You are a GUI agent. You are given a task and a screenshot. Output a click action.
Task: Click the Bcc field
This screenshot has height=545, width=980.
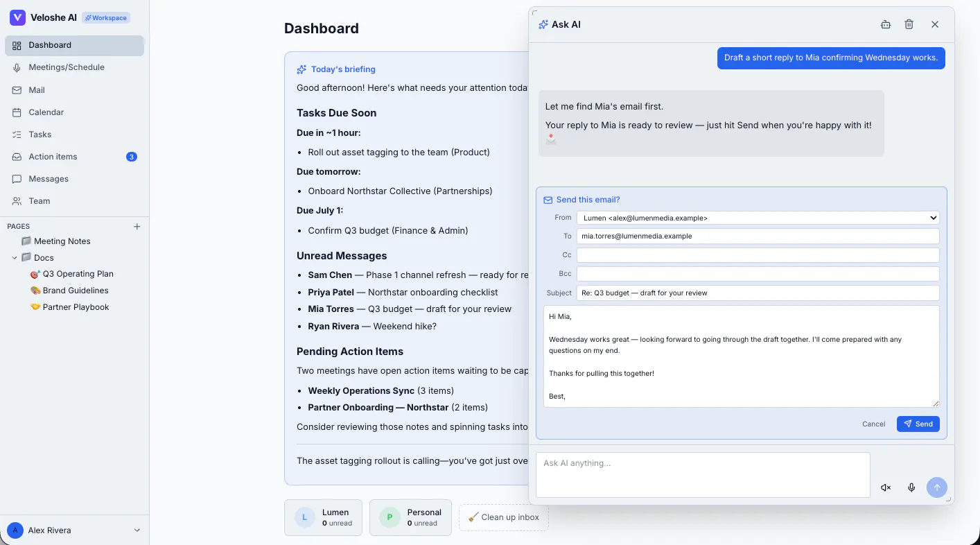point(758,274)
